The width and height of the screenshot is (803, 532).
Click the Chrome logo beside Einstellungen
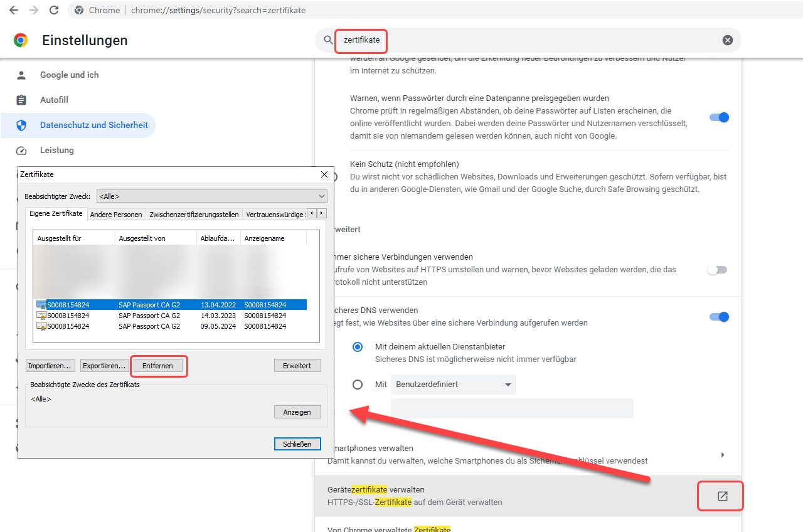pos(21,41)
